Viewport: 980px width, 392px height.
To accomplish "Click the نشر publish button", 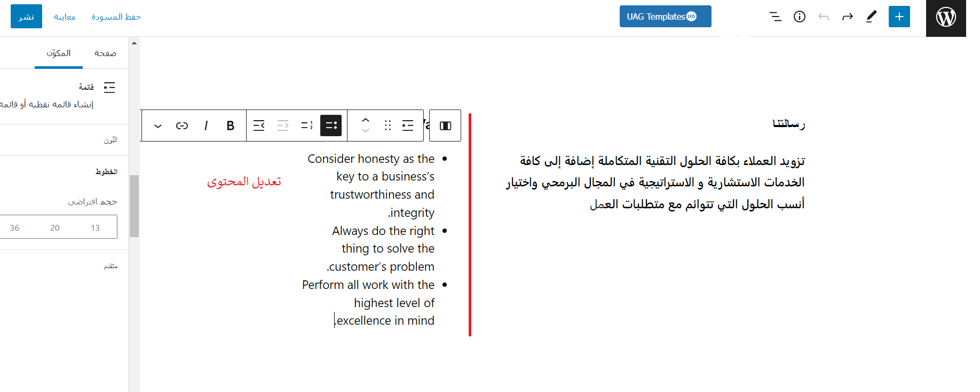I will (x=26, y=17).
